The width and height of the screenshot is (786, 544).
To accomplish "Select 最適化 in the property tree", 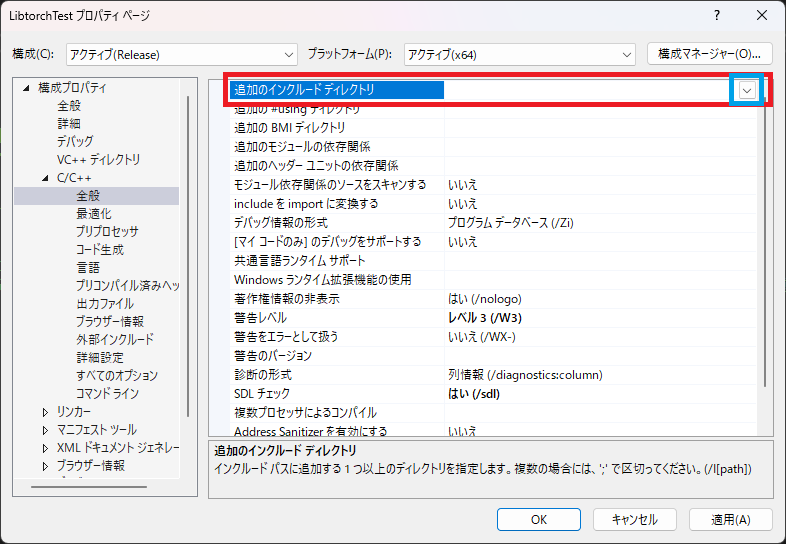I will pyautogui.click(x=94, y=214).
